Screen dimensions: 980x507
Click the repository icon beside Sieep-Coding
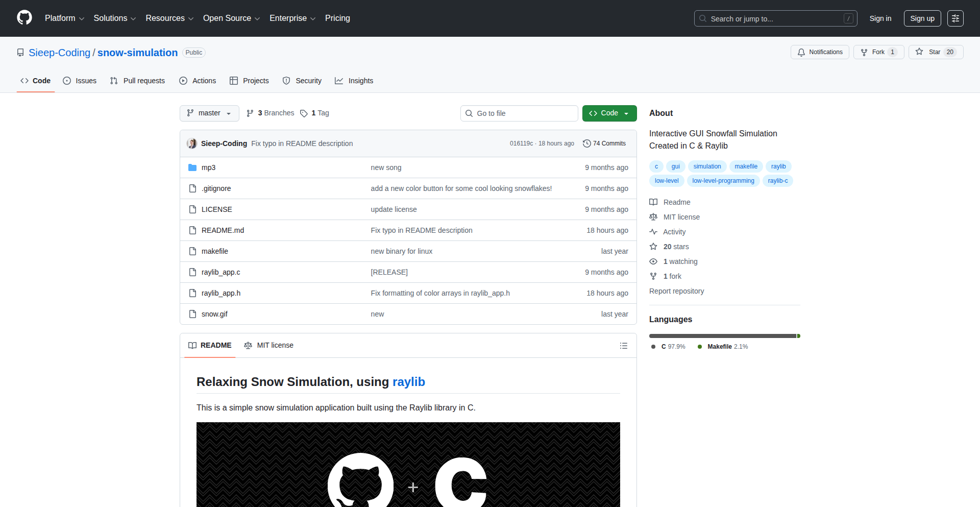(x=20, y=53)
